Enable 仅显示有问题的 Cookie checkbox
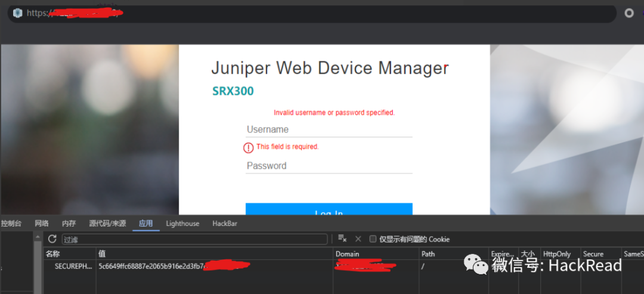This screenshot has height=294, width=644. click(x=373, y=239)
